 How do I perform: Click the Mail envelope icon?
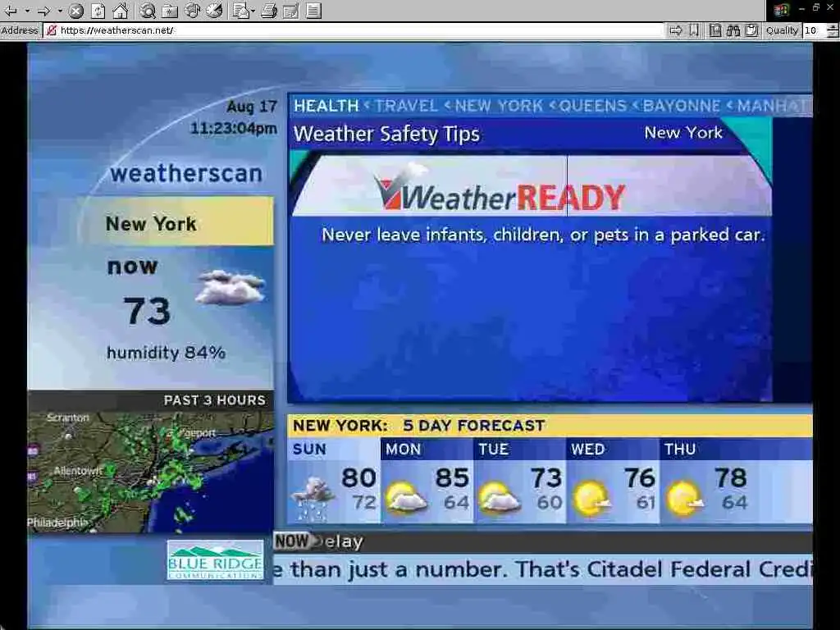tap(240, 10)
